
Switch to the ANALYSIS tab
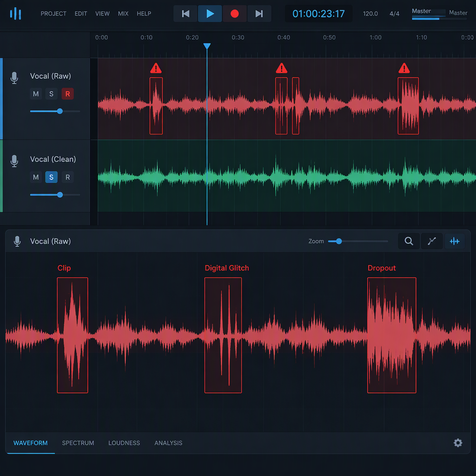pos(168,443)
